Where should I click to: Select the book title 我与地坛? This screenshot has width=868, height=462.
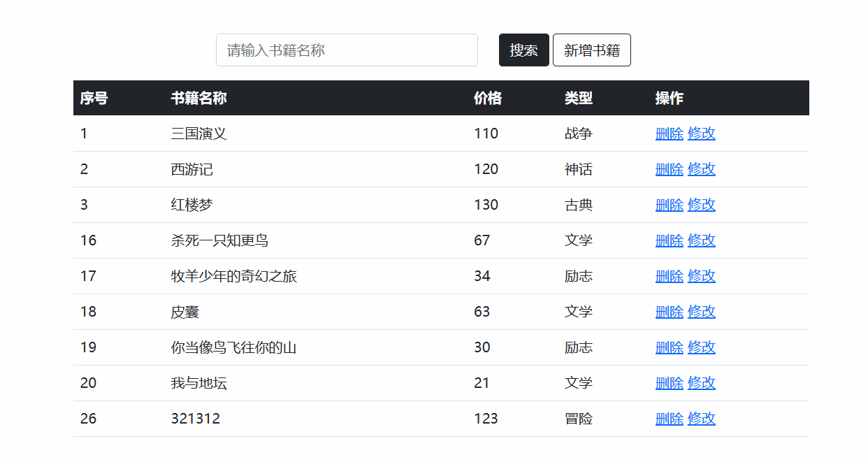coord(199,383)
